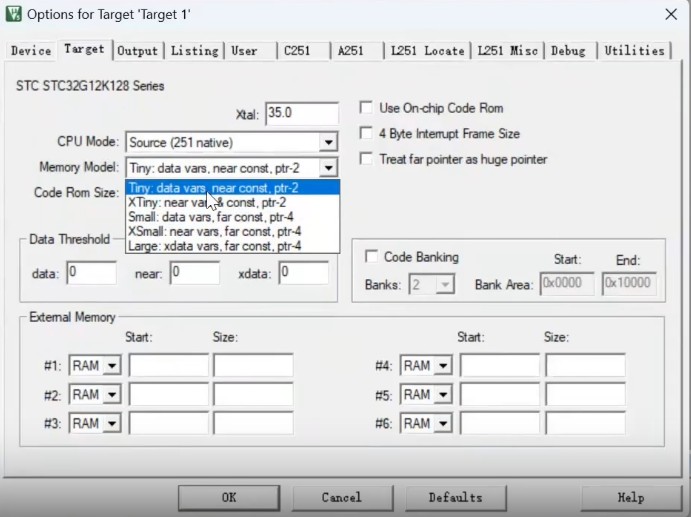Screen dimensions: 691x517
Task: Click the OK button
Action: (229, 497)
